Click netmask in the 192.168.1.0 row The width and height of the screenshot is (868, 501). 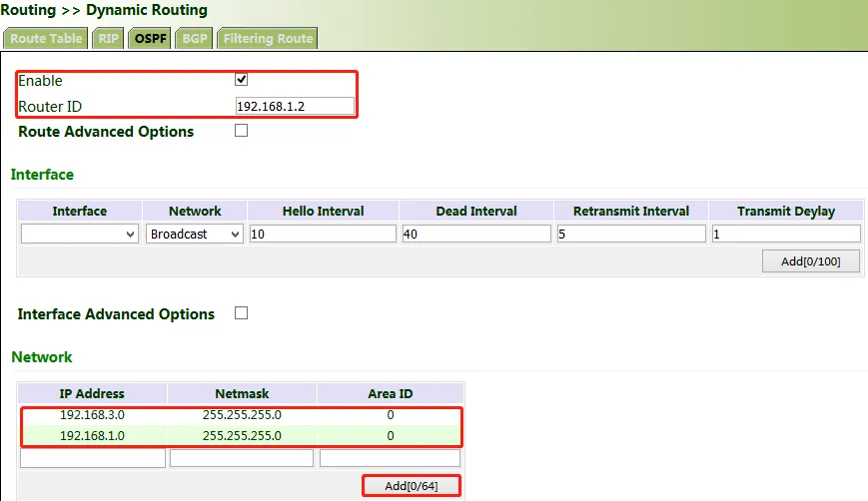[x=242, y=436]
